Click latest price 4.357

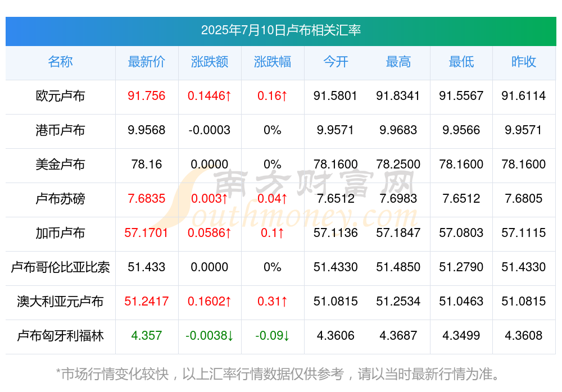click(x=146, y=336)
